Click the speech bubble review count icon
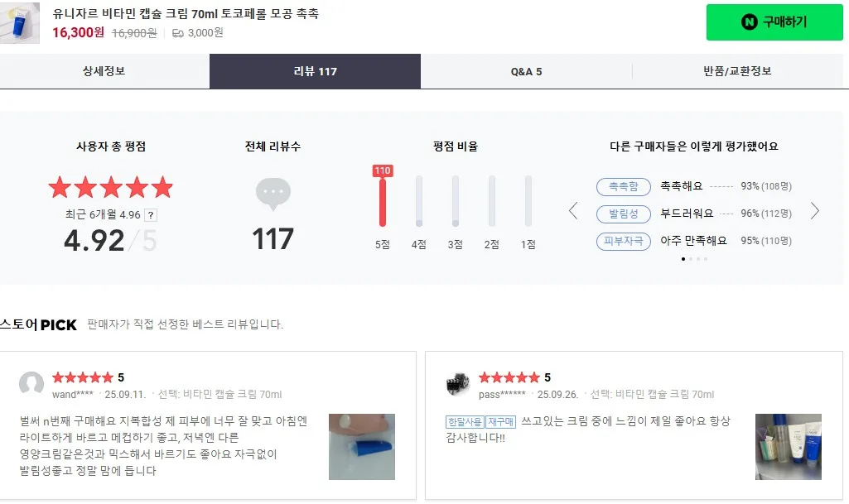 point(273,194)
